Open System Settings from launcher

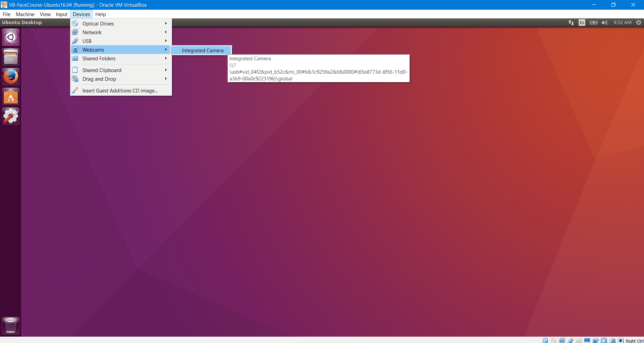(x=11, y=116)
